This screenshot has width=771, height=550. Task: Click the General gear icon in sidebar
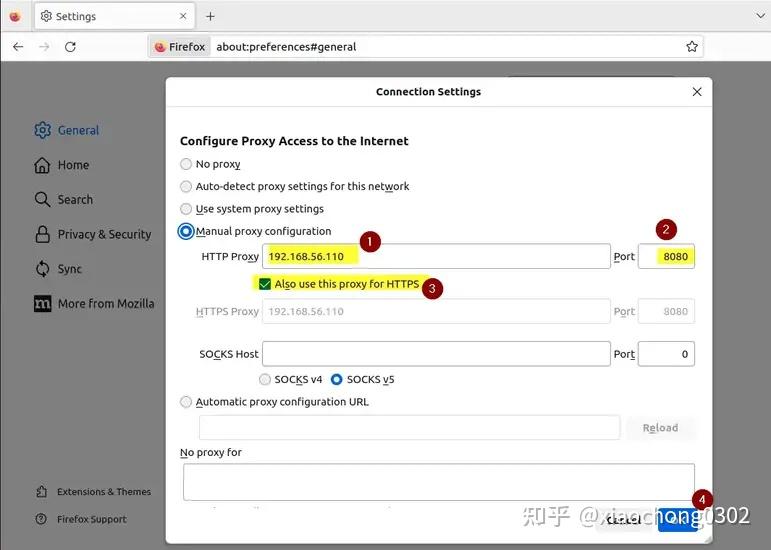tap(42, 130)
